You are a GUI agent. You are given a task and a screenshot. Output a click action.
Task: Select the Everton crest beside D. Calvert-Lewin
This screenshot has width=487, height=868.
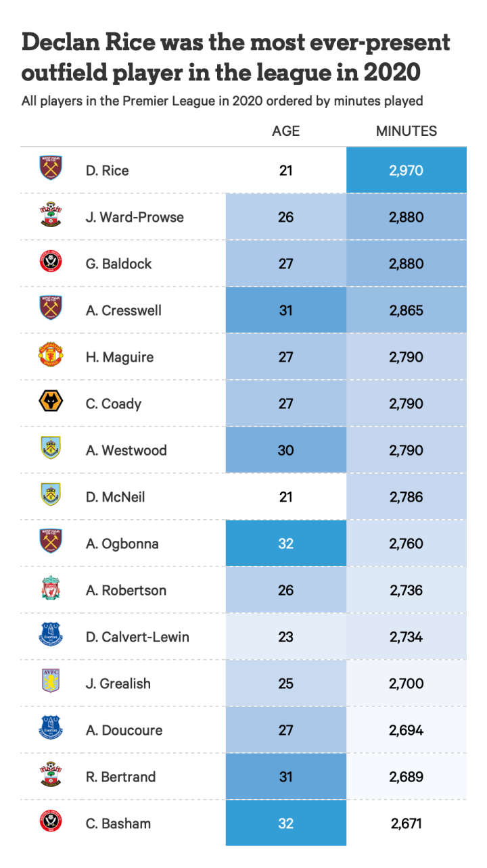point(51,635)
